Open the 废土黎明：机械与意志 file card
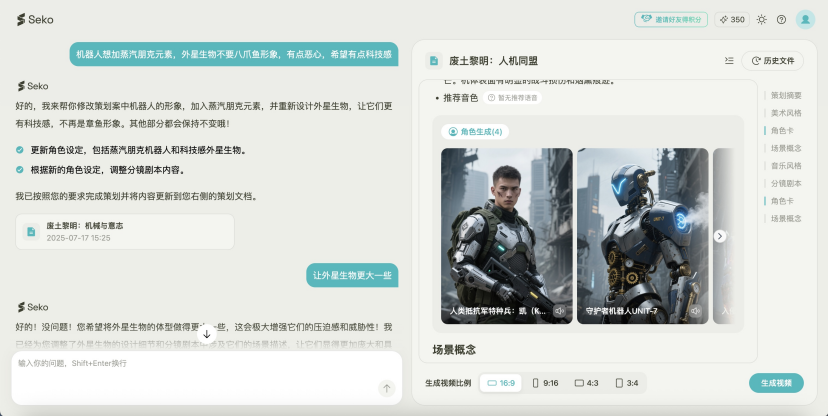828x416 pixels. click(x=125, y=231)
